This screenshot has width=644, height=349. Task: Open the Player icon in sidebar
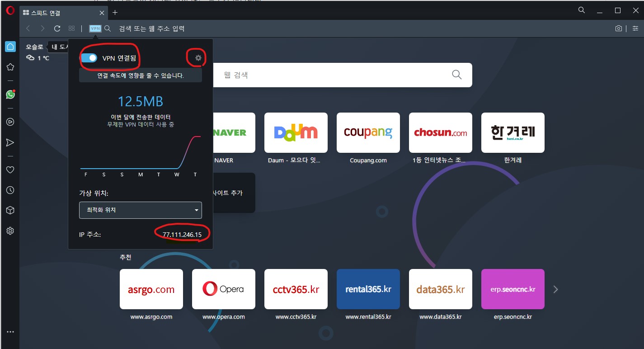coord(10,122)
